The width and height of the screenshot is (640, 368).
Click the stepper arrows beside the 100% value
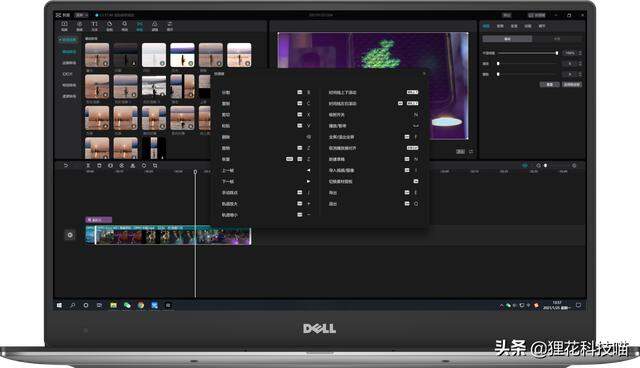click(x=580, y=53)
